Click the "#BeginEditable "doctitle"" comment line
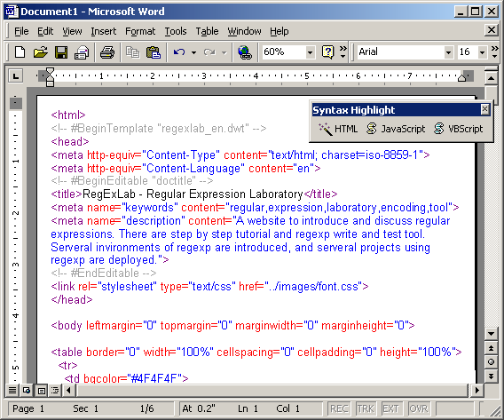The image size is (504, 420). (x=132, y=181)
